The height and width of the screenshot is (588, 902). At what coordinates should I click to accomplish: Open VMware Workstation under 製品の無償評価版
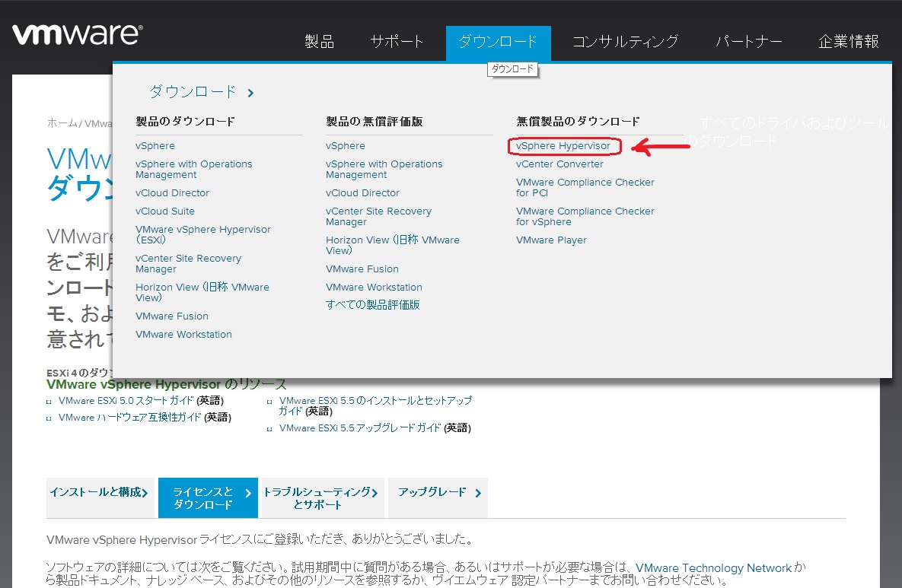pos(375,288)
